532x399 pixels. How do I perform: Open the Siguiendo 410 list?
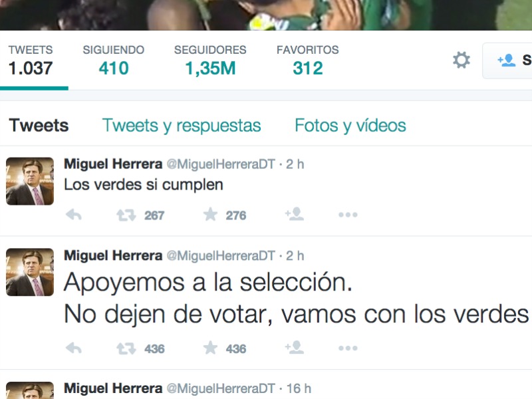[x=114, y=61]
